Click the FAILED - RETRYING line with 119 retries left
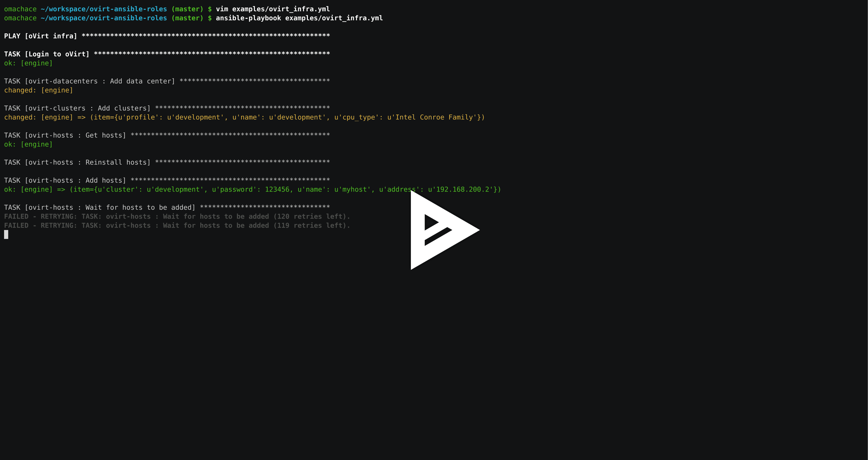 (177, 226)
